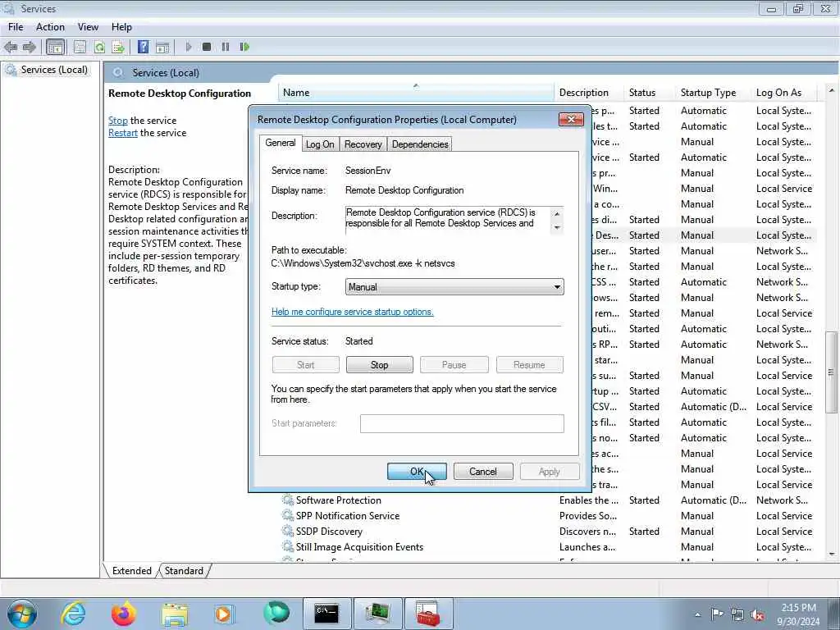Sort by the Status column header
840x630 pixels.
[x=650, y=93]
